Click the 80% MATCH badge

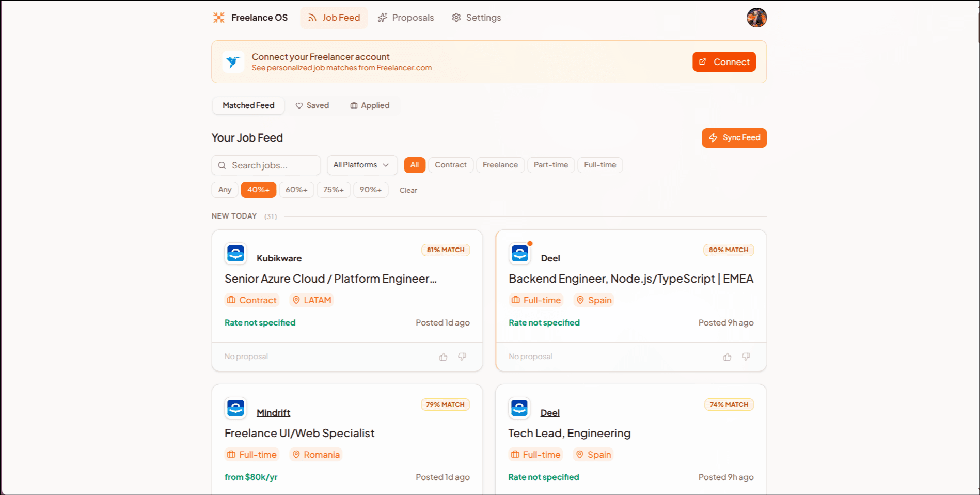729,250
